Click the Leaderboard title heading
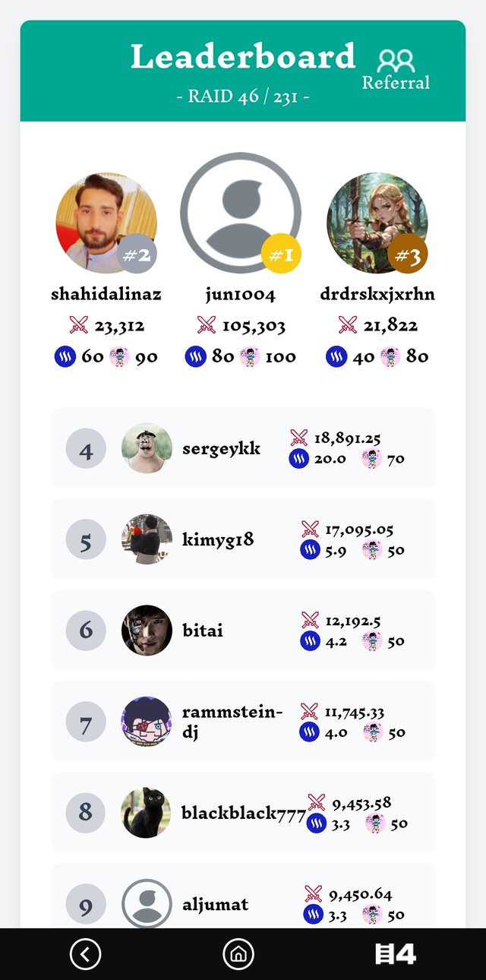 tap(243, 57)
